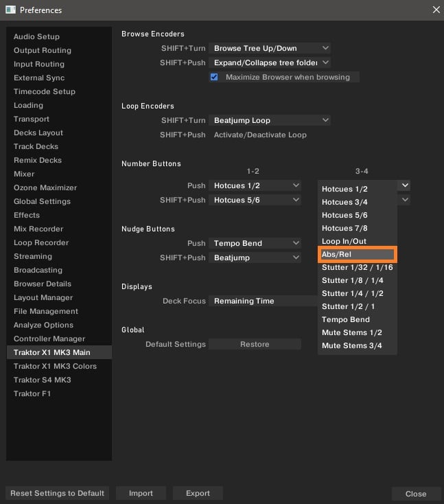Open Broadcasting preferences page
The height and width of the screenshot is (504, 444).
point(59,271)
